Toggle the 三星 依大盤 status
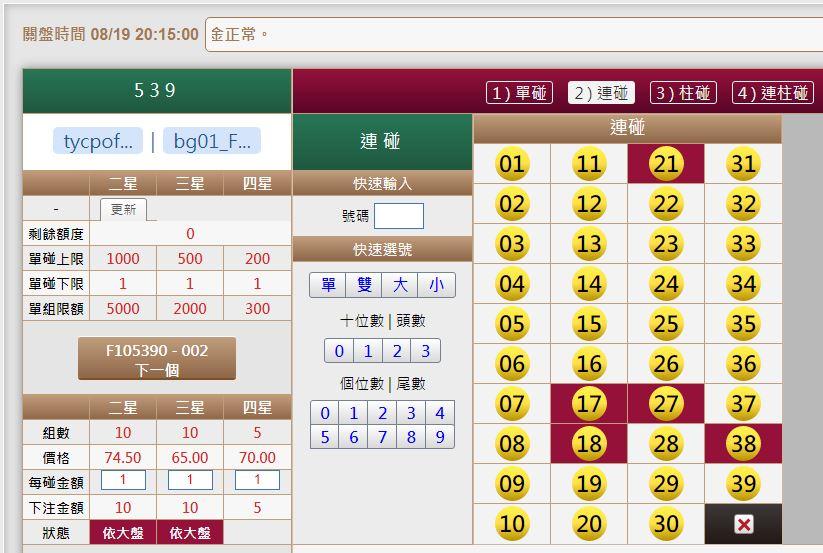The height and width of the screenshot is (553, 823). click(x=190, y=533)
